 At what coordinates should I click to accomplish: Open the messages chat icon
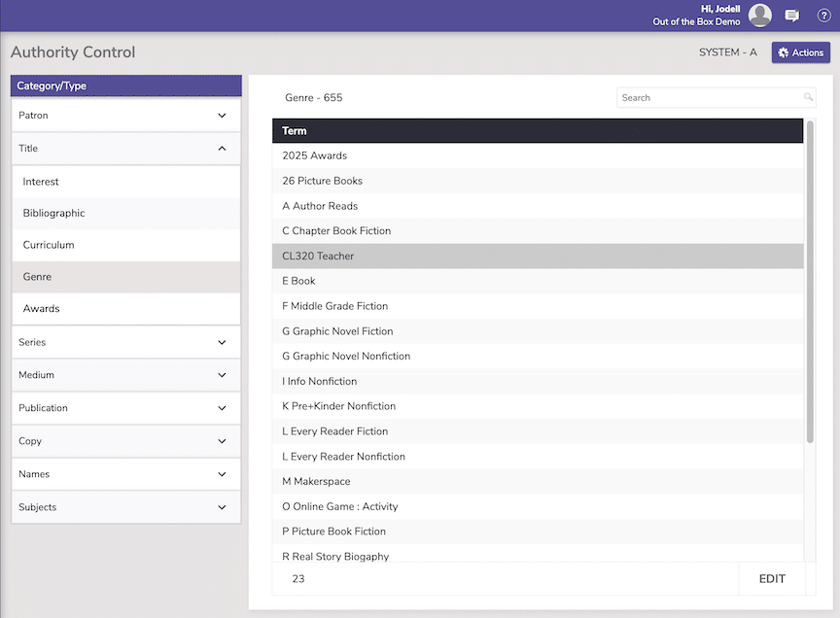[x=791, y=16]
